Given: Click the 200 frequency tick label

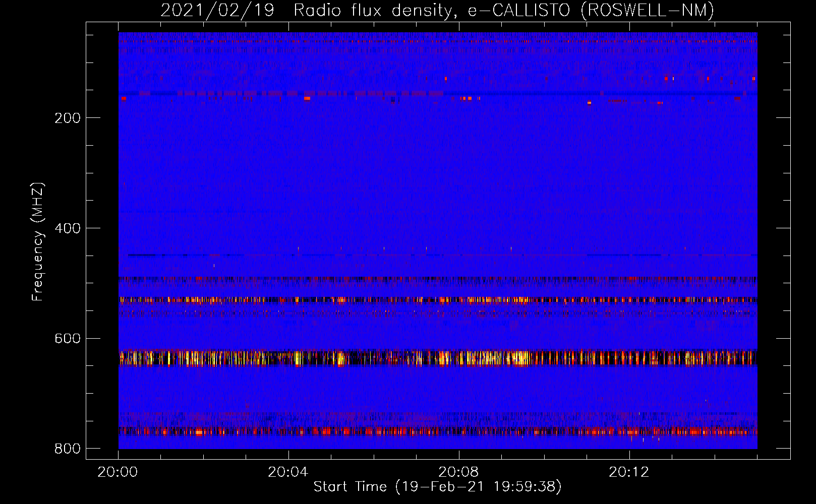Looking at the screenshot, I should pos(68,118).
